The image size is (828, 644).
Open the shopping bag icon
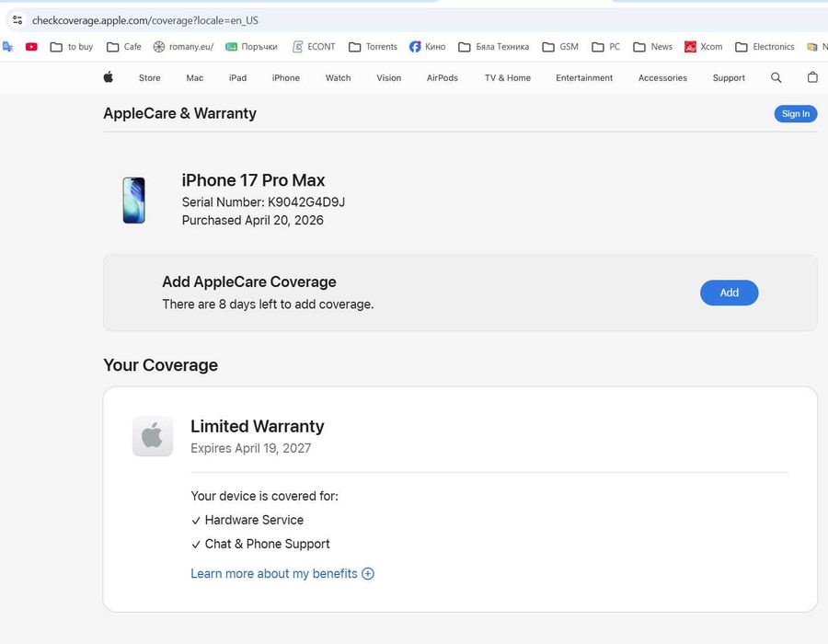(812, 77)
